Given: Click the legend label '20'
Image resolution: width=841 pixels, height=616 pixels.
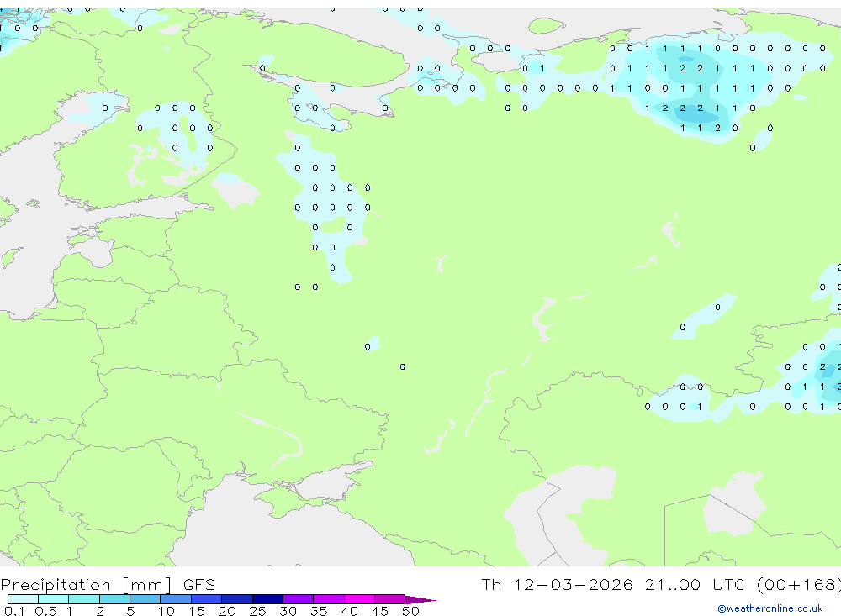Looking at the screenshot, I should point(227,611).
